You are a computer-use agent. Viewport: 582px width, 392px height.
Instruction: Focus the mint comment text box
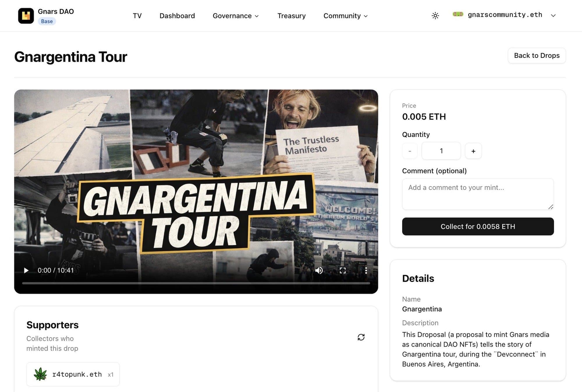478,194
